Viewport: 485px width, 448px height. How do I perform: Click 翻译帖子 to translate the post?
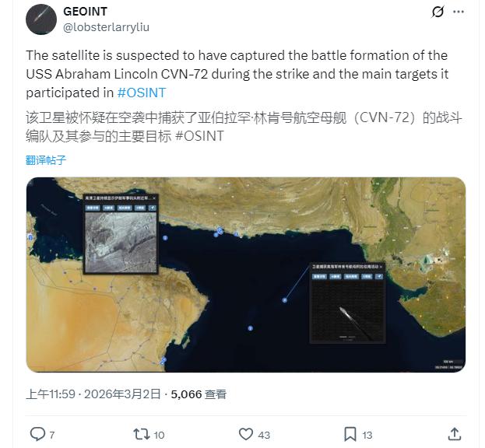tap(46, 160)
